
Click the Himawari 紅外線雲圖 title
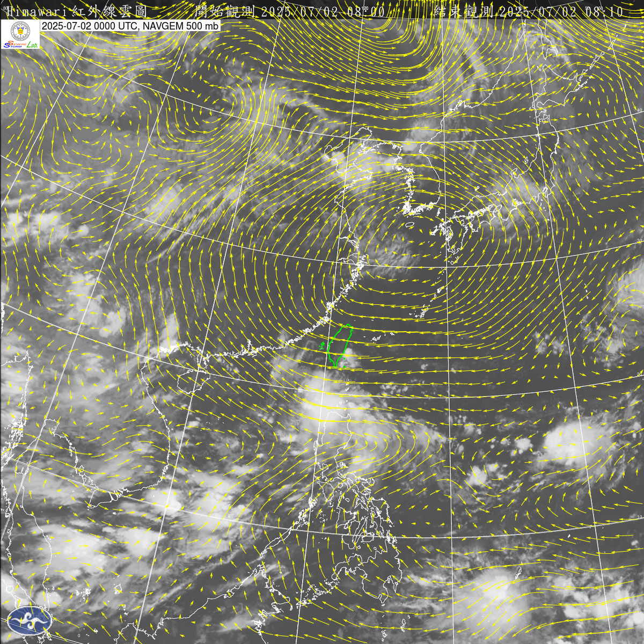[78, 11]
